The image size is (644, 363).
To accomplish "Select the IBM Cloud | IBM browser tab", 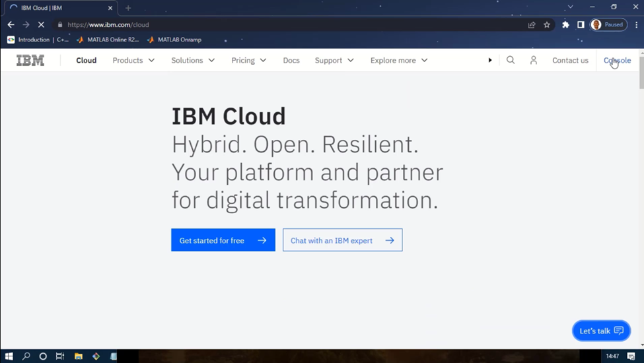I will click(x=61, y=8).
